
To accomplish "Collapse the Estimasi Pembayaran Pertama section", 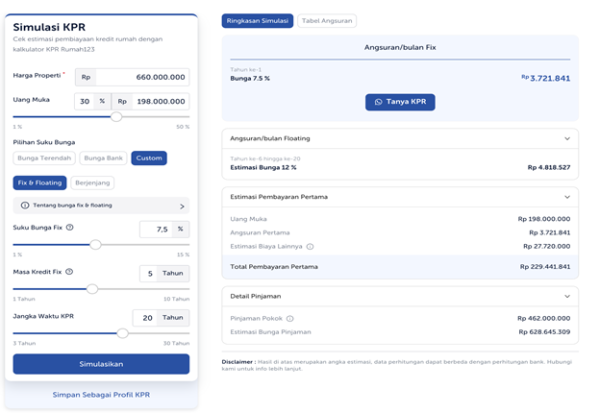I will coord(567,198).
